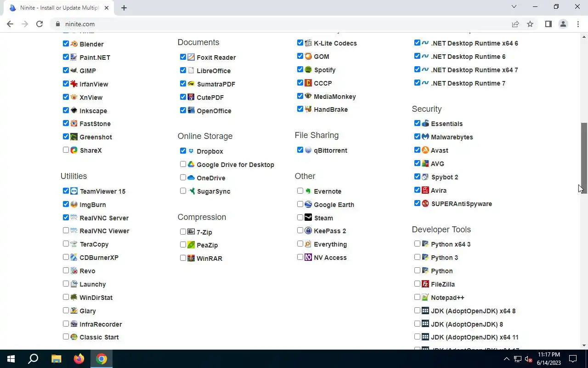Click the Google Drive for Desktop icon
Viewport: 588px width, 368px height.
pos(191,164)
